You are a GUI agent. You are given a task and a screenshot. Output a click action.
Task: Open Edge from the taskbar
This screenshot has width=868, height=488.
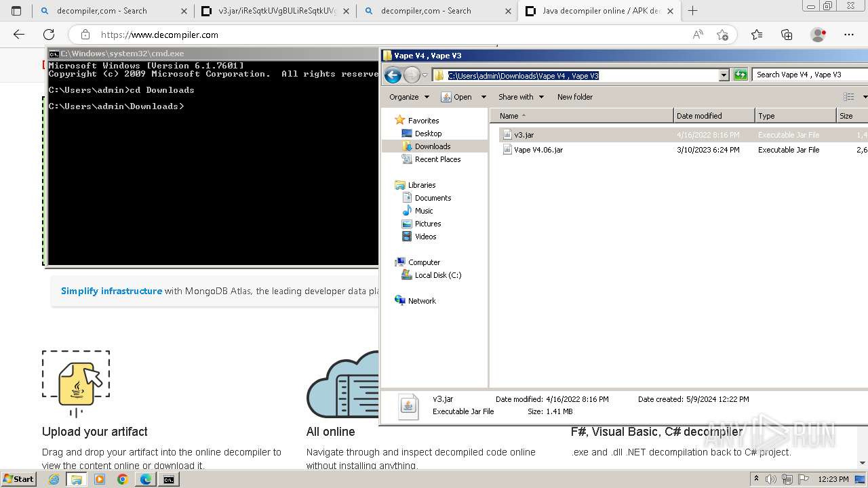tap(145, 479)
